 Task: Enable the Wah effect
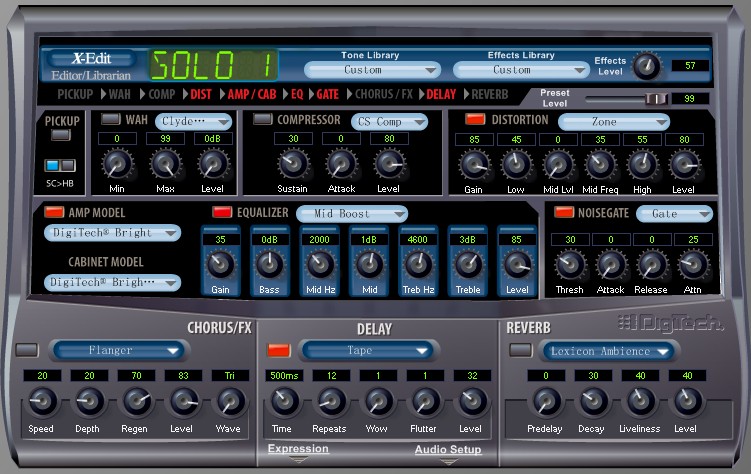(111, 119)
